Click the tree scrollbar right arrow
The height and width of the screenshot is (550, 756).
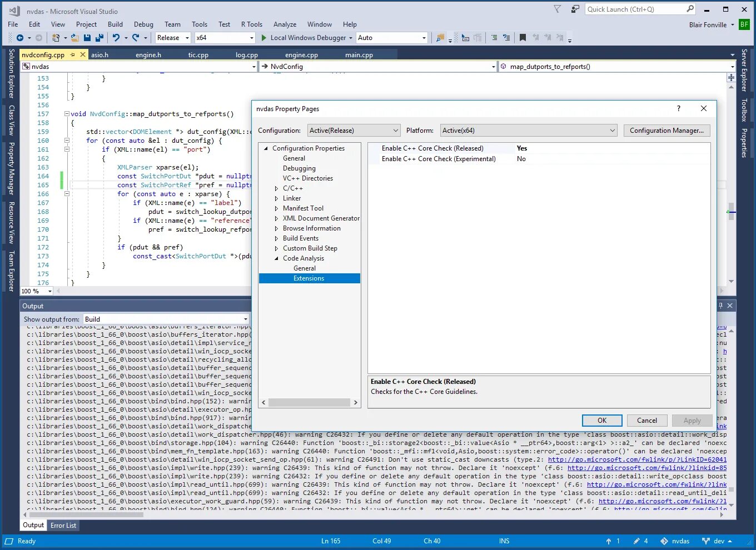click(x=355, y=402)
